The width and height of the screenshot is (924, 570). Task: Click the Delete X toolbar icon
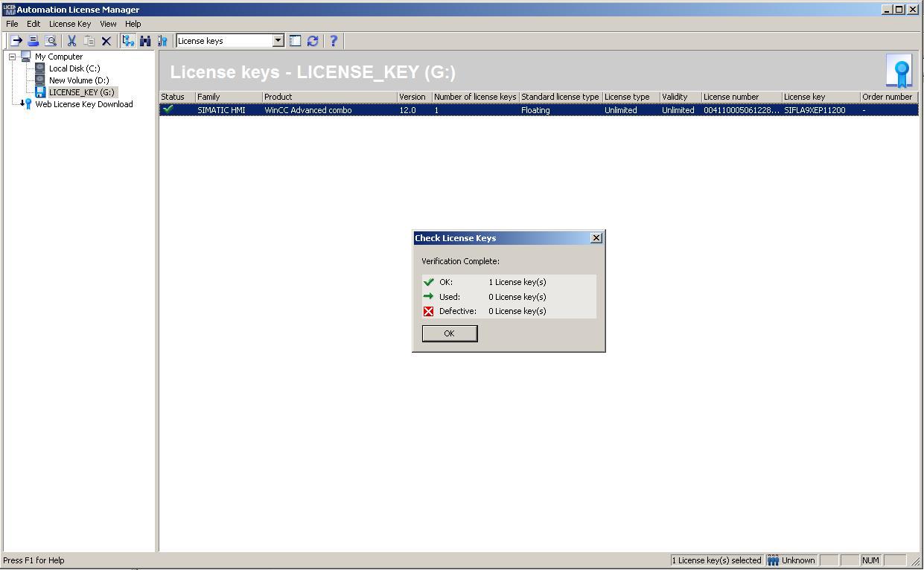coord(106,41)
